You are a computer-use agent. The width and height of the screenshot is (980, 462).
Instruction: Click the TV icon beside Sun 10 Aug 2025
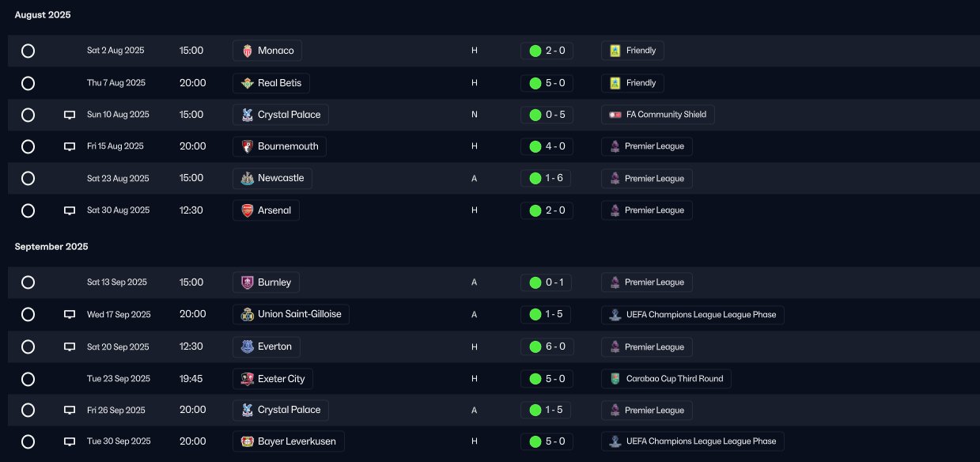(70, 115)
